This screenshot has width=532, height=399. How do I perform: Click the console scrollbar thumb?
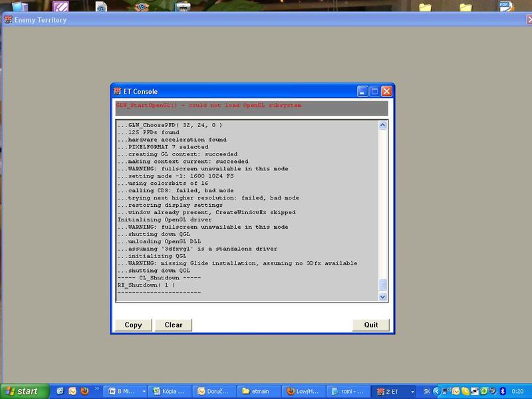tap(382, 285)
